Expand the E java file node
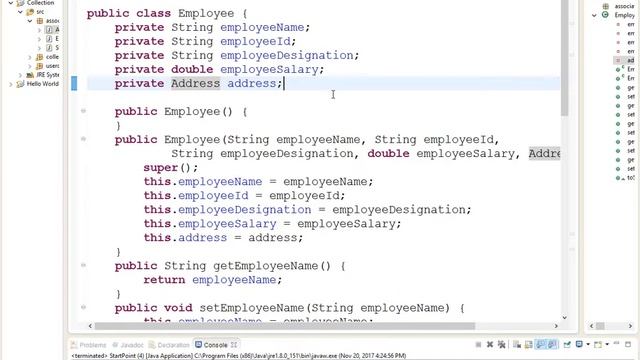Screen dimensions: 640x360 click(39, 39)
